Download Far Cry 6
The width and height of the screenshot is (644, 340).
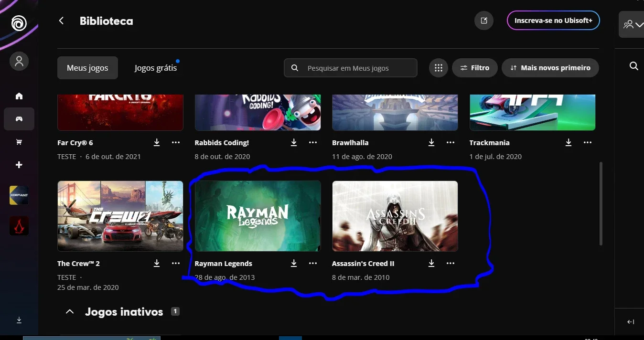(x=157, y=142)
